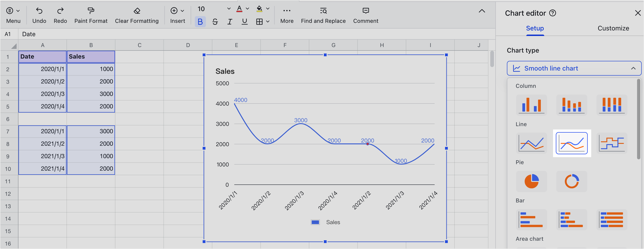
Task: Select the donut chart type
Action: click(x=572, y=181)
